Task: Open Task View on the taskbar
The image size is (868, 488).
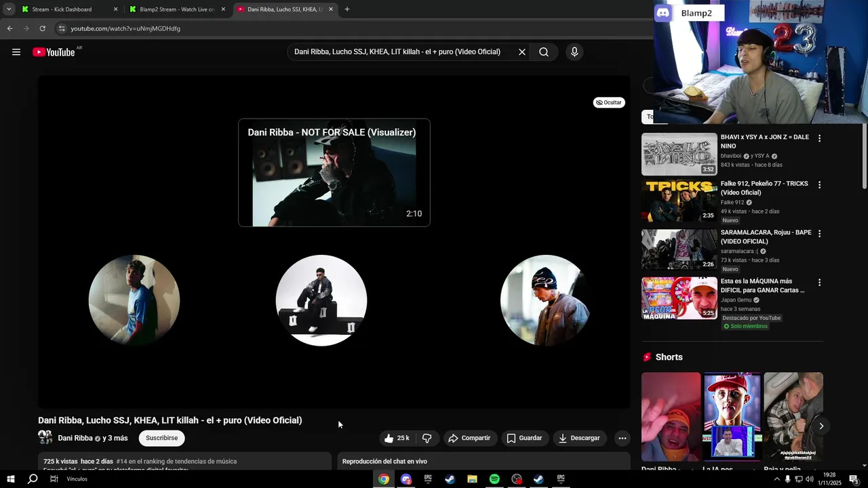Action: 54,479
